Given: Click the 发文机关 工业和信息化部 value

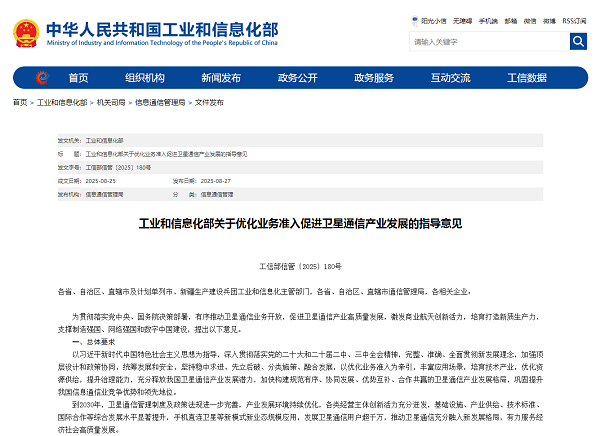Looking at the screenshot, I should point(104,140).
